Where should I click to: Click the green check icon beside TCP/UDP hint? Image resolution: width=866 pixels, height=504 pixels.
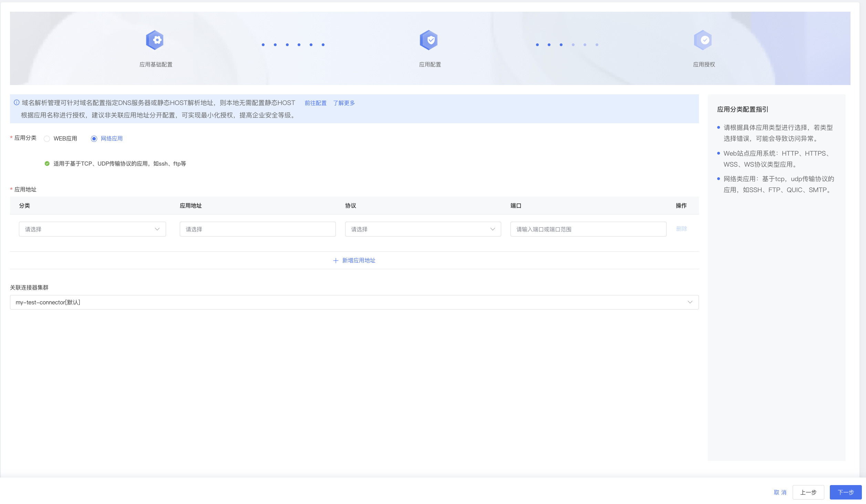(47, 164)
